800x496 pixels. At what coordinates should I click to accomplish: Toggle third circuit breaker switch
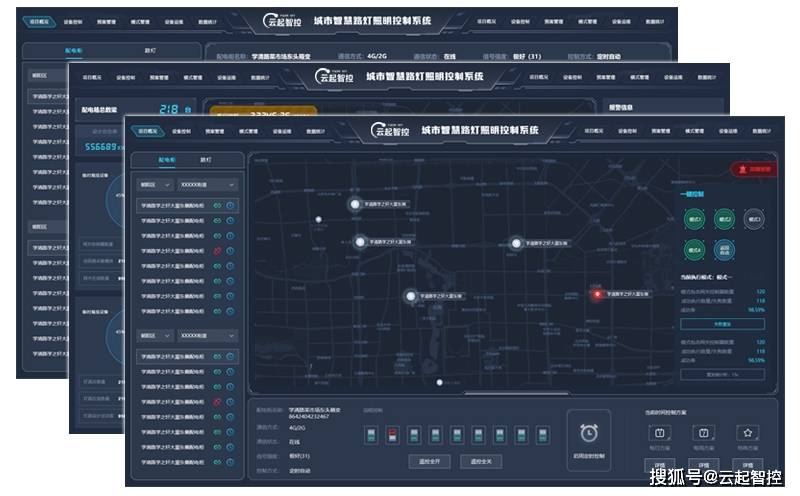point(414,435)
